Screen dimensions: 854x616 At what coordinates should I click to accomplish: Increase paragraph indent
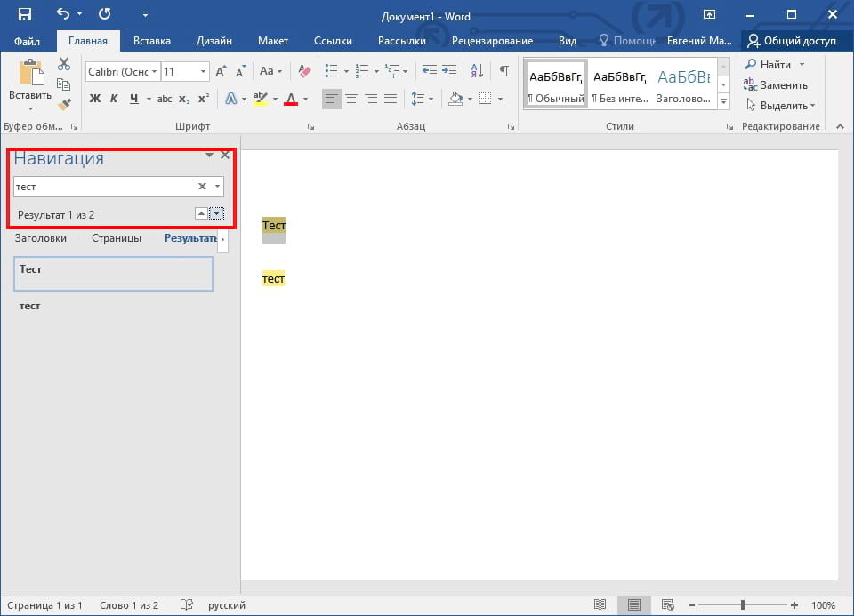tap(449, 71)
